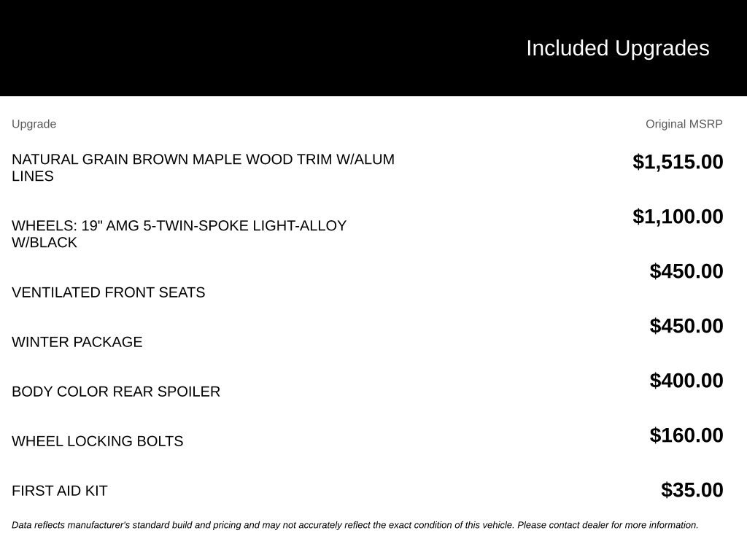Click the $160.00 price value

(x=686, y=436)
